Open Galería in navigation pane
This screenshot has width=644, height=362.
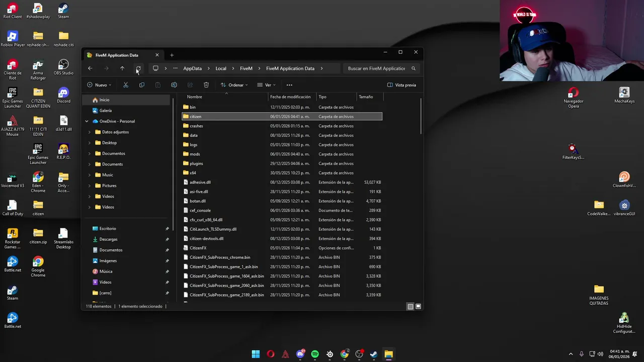(127, 111)
